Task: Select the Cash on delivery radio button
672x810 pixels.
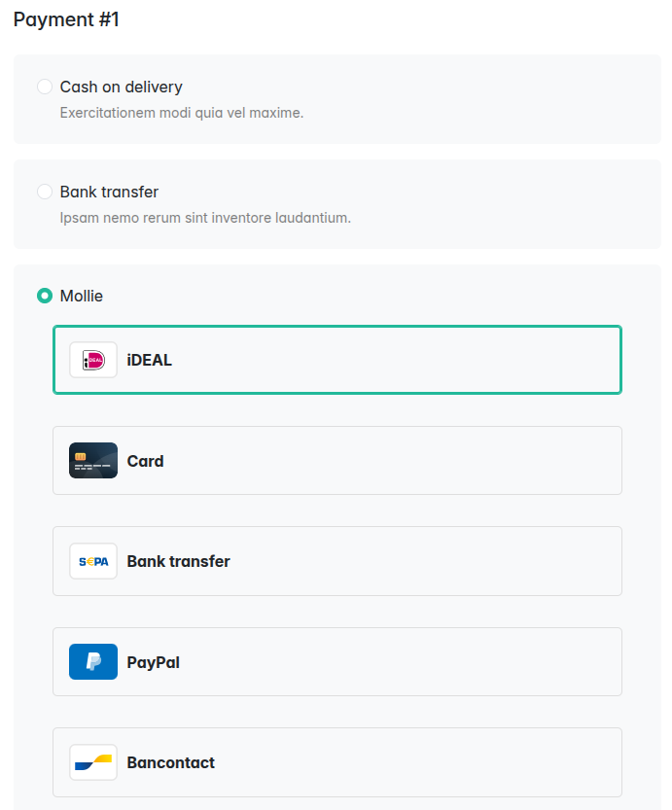Action: 45,87
